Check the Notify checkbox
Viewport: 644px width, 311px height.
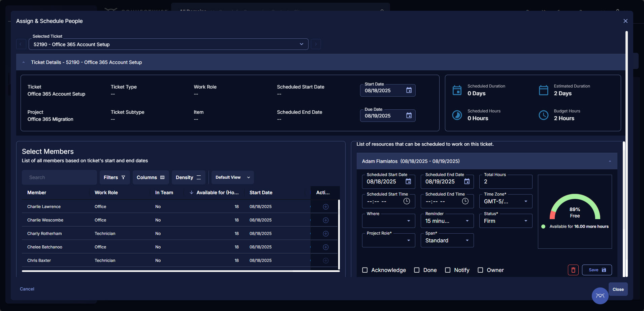[448, 270]
